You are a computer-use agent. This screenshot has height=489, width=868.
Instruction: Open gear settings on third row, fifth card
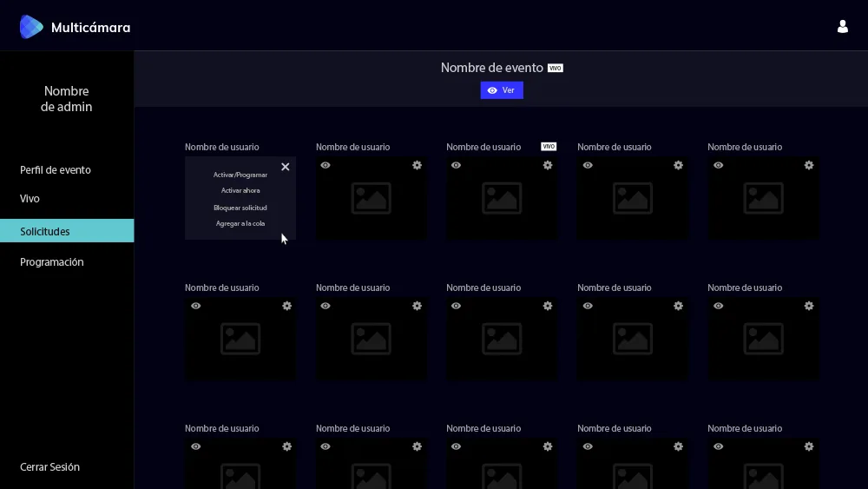pos(809,446)
